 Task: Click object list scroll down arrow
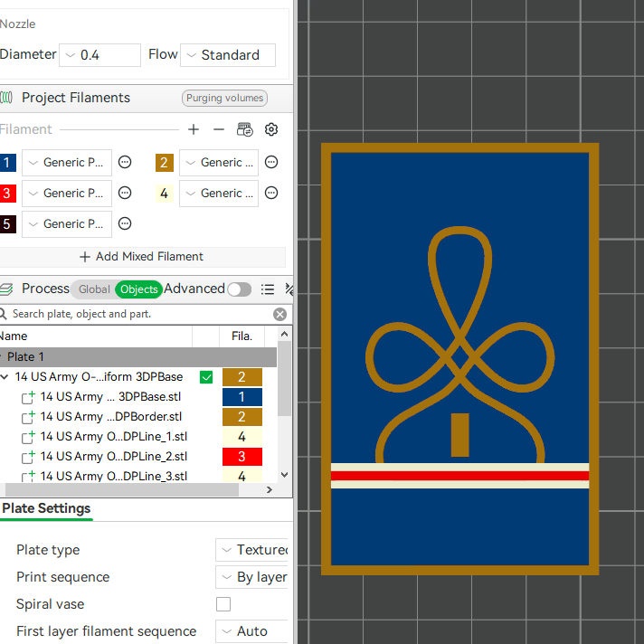point(284,475)
